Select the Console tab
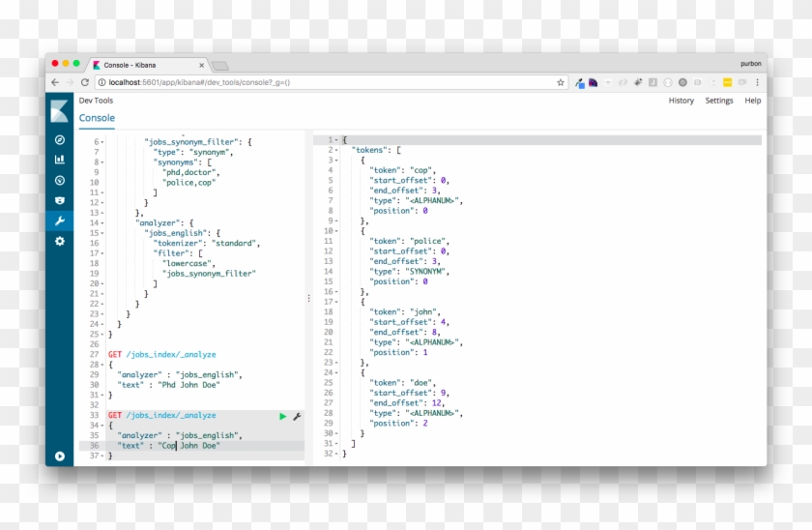The width and height of the screenshot is (812, 530). point(97,118)
